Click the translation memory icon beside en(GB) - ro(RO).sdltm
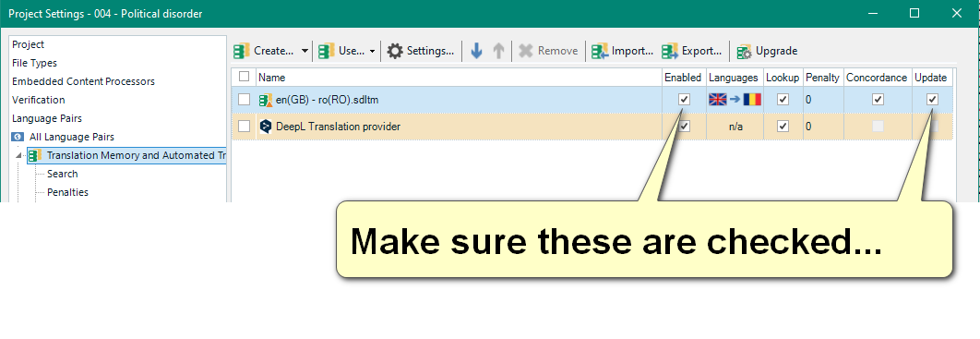Image resolution: width=980 pixels, height=339 pixels. pos(266,100)
